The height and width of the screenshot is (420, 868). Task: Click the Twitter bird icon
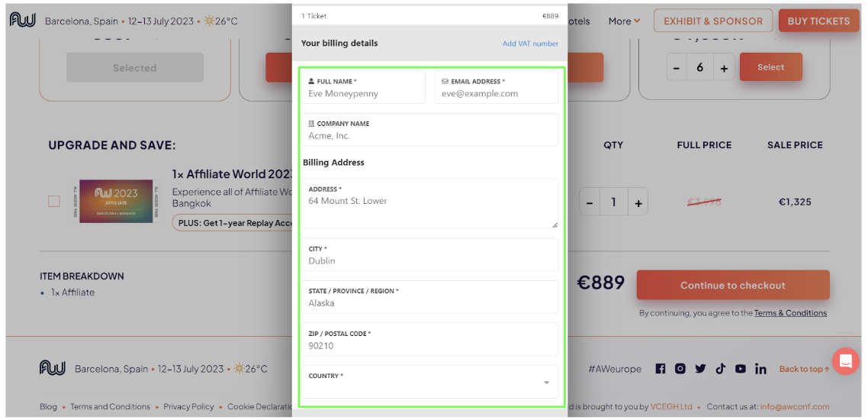[700, 369]
